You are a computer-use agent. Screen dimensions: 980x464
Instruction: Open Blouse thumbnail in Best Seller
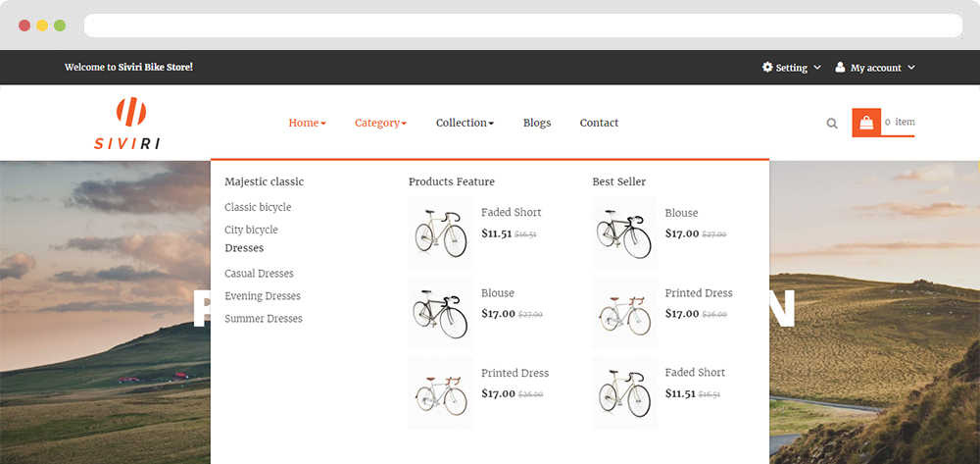[x=624, y=232]
